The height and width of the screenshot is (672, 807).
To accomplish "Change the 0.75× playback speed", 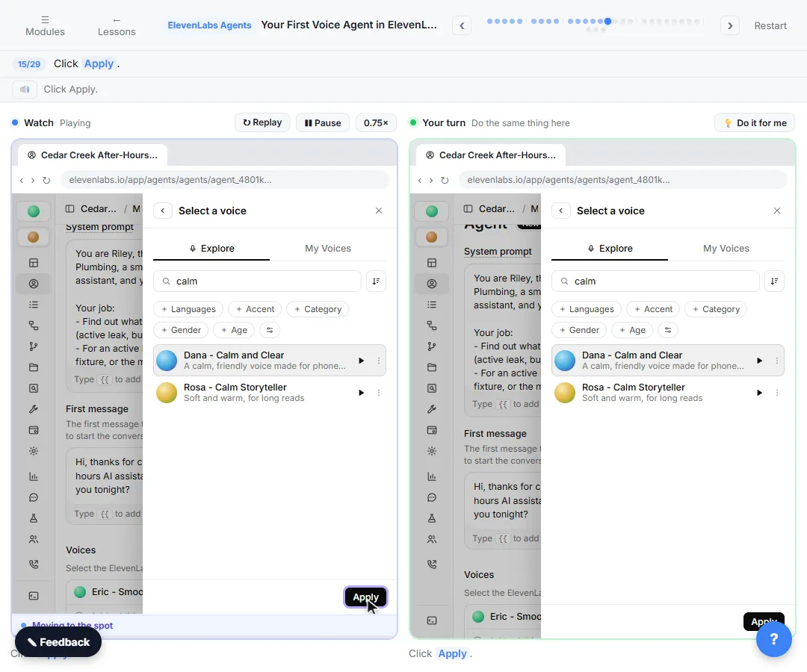I will pyautogui.click(x=376, y=123).
